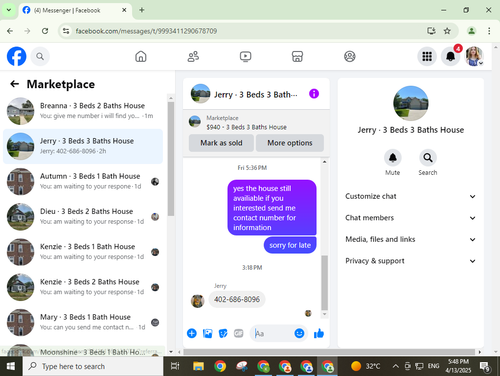Screen dimensions: 500x376
Task: Expand the Privacy & support section
Action: click(x=410, y=261)
